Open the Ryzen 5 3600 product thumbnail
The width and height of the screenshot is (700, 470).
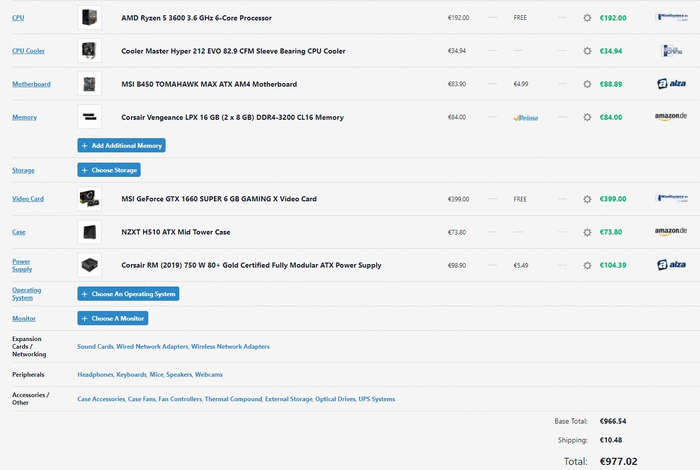(x=89, y=18)
